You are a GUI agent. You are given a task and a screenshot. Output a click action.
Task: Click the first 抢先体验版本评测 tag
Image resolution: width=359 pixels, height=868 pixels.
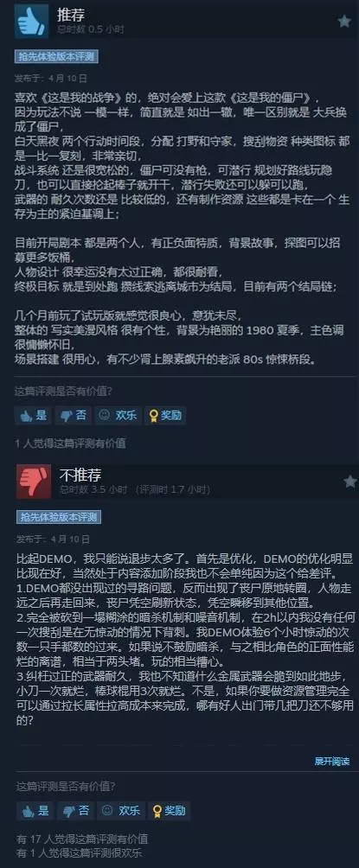pyautogui.click(x=56, y=57)
